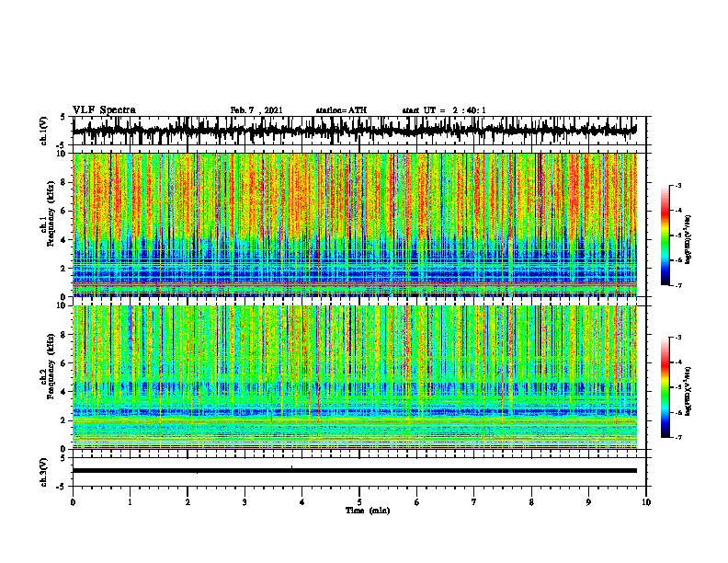Image resolution: width=728 pixels, height=563 pixels.
Task: Select the date text "Feb. 7, 2021"
Action: pyautogui.click(x=256, y=110)
